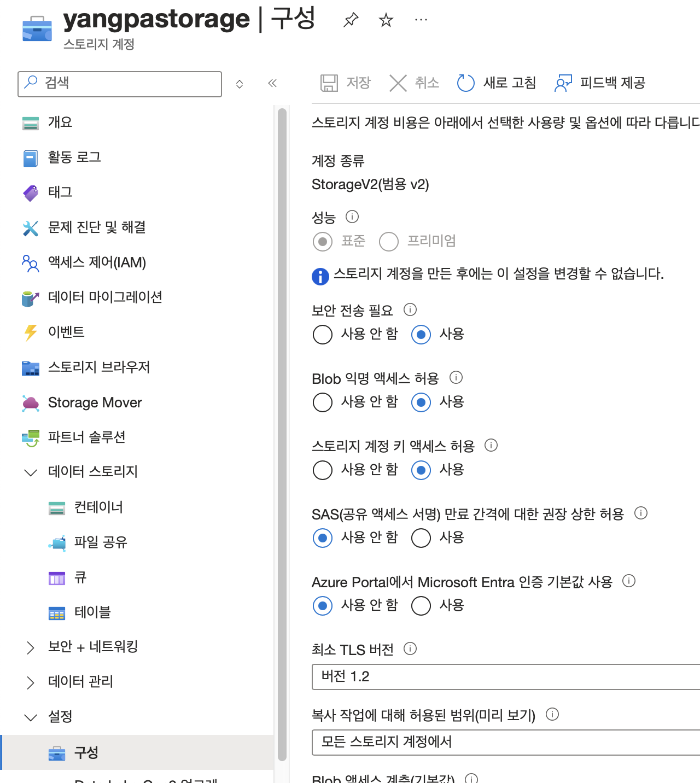The image size is (700, 783).
Task: Click the 저장 save button
Action: coord(346,83)
